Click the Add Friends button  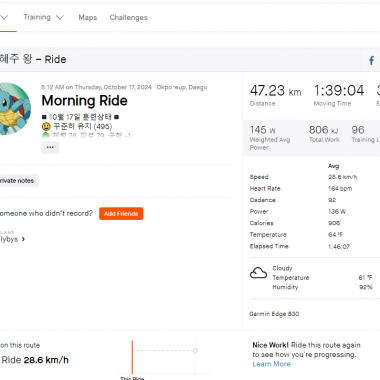tap(121, 214)
